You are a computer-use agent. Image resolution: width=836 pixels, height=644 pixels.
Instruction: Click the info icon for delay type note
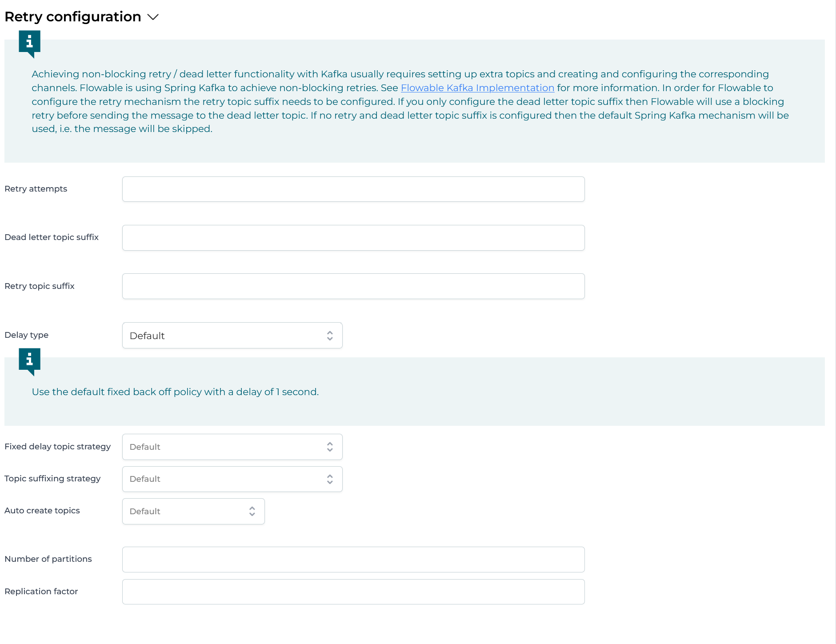(29, 360)
